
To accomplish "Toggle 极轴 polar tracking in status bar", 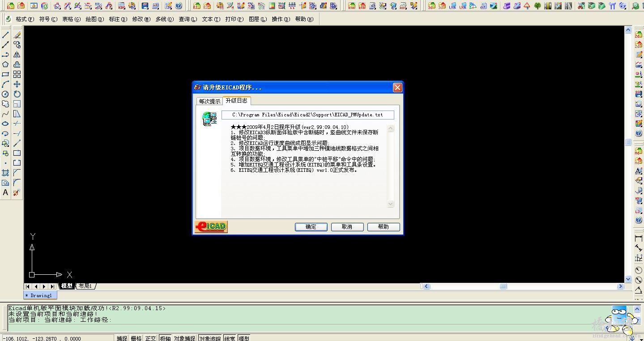I will tap(165, 338).
